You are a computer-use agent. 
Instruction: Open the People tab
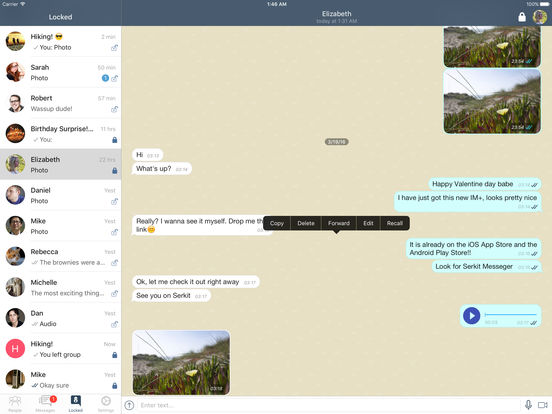click(15, 404)
